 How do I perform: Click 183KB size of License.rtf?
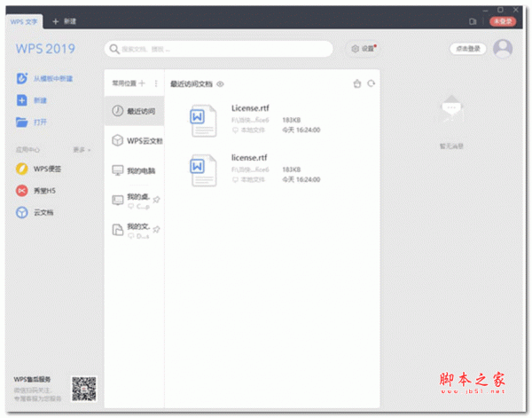pyautogui.click(x=292, y=120)
